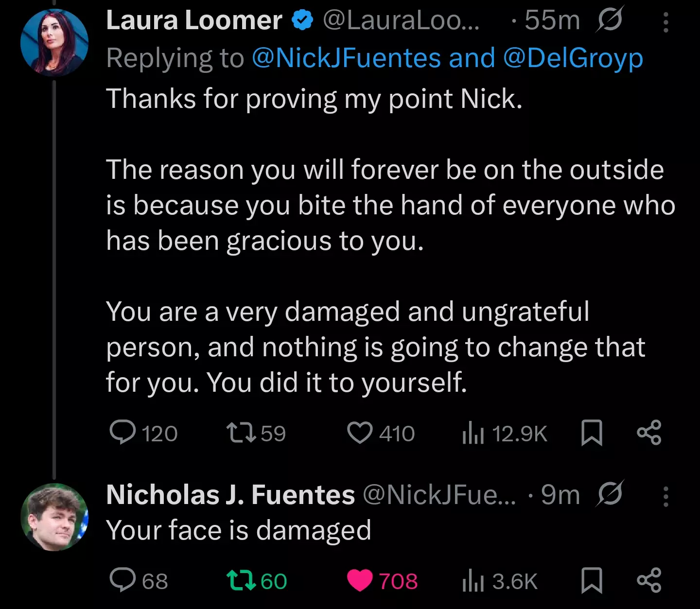Unlike the tweet with 708 likes

(382, 580)
